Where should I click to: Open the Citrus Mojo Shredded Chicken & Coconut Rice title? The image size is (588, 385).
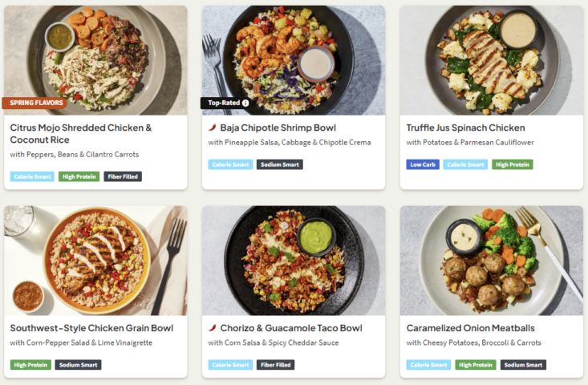pos(80,134)
